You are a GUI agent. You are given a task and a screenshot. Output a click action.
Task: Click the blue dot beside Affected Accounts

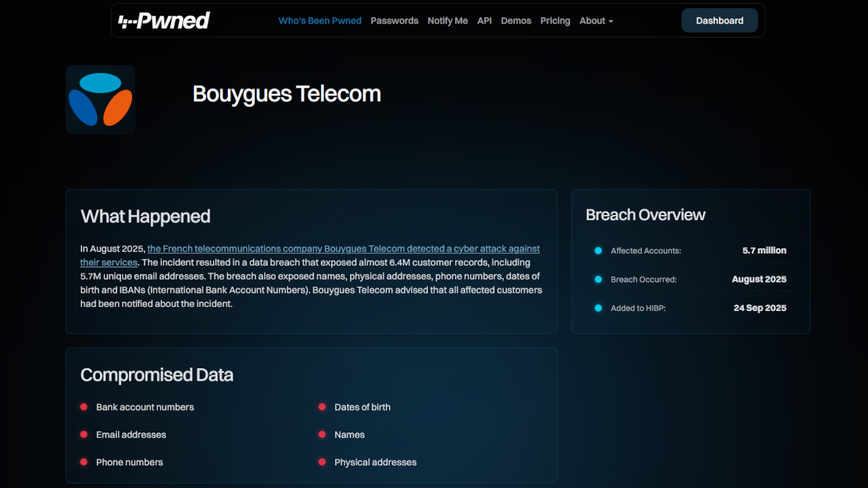point(598,251)
